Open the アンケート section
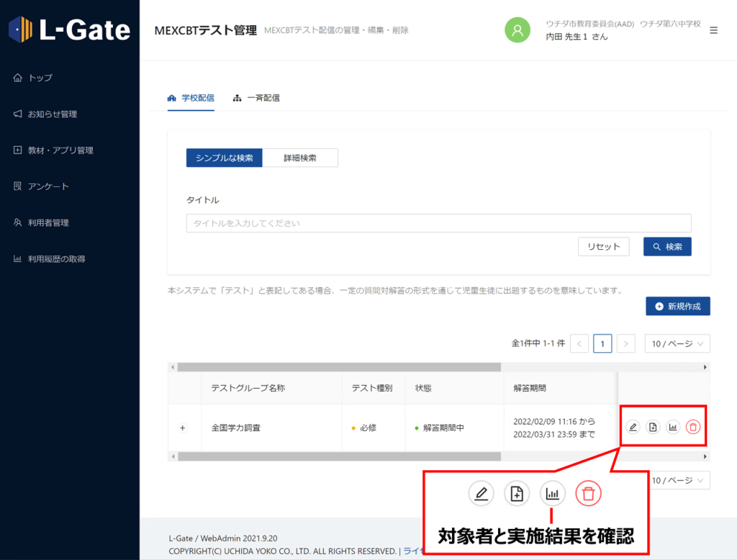The height and width of the screenshot is (560, 737). pos(41,186)
